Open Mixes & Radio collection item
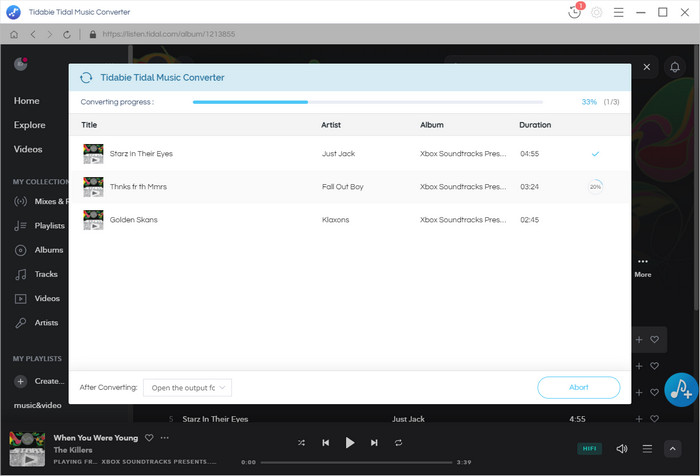700x476 pixels. click(41, 201)
